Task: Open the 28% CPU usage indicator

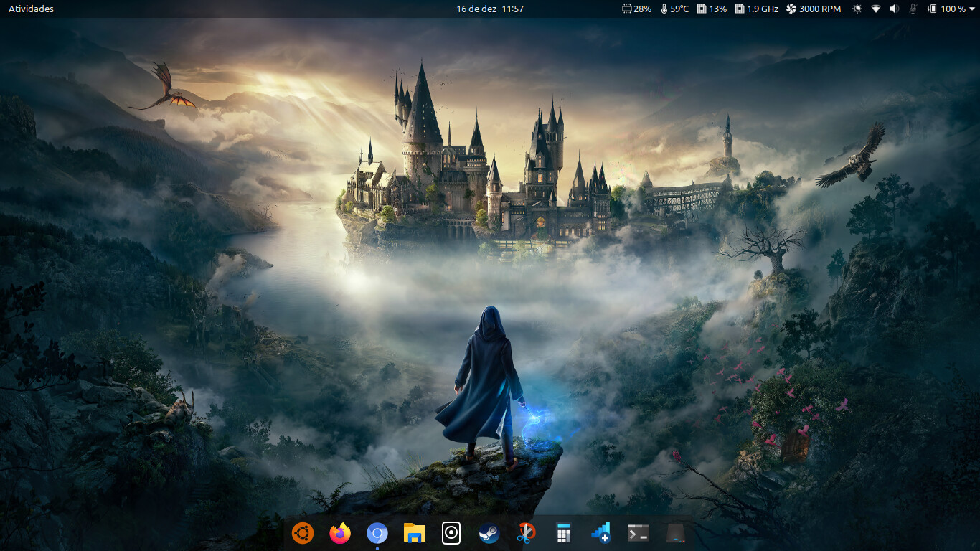Action: 636,9
